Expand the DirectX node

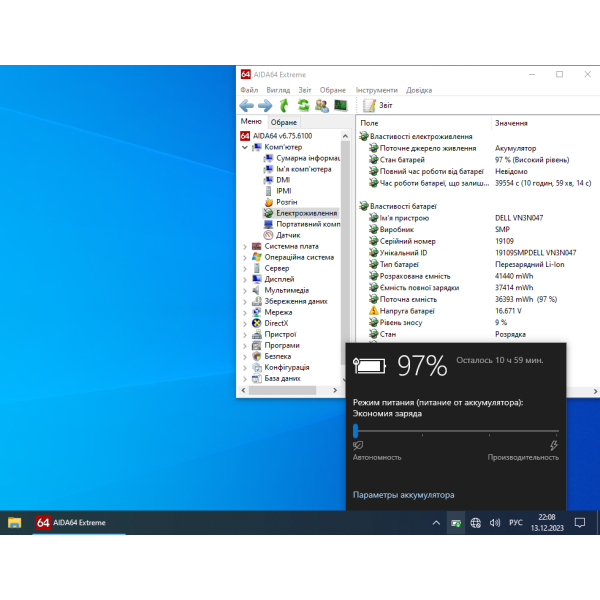coord(245,324)
